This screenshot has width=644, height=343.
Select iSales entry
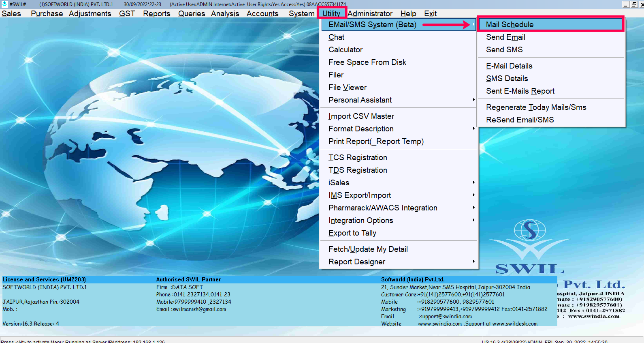click(399, 182)
